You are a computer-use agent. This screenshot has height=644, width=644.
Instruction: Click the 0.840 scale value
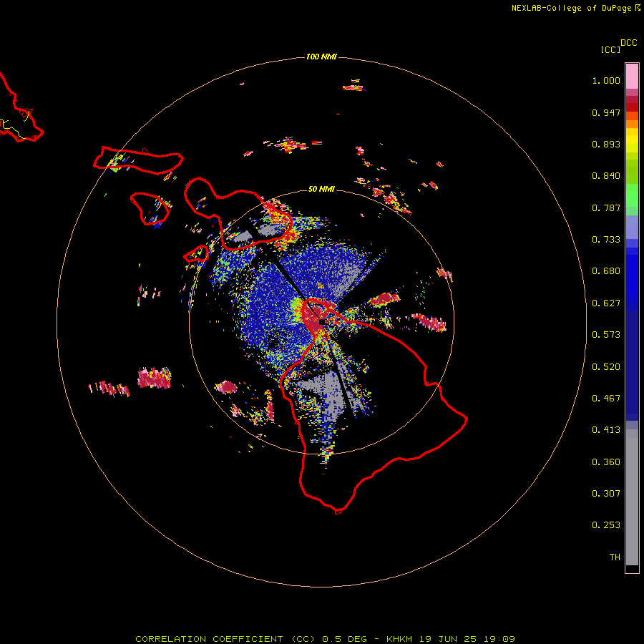(x=606, y=176)
